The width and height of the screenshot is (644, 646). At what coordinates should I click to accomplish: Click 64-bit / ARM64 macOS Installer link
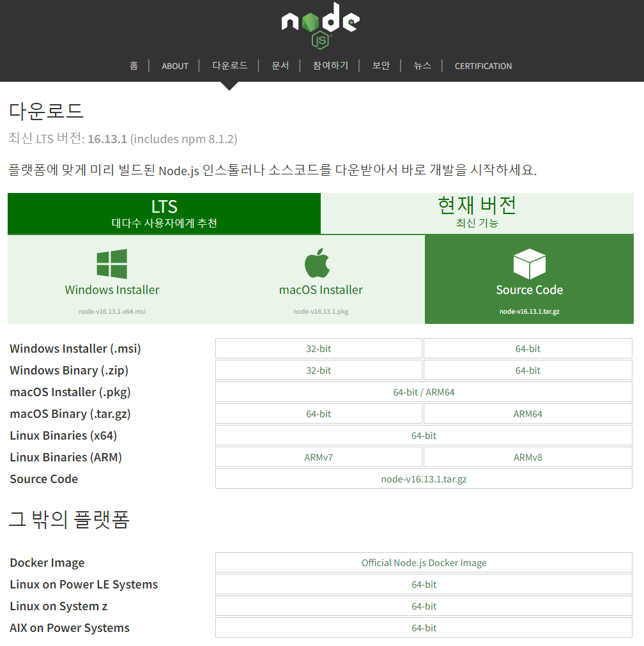424,392
